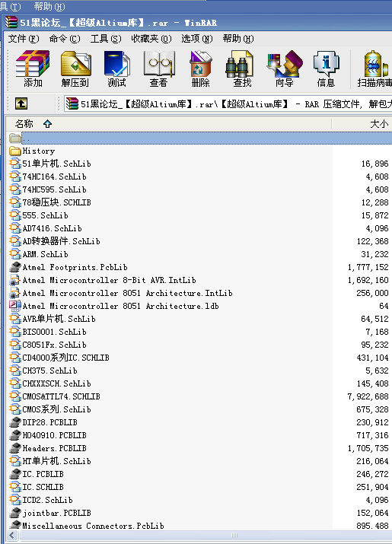Click the 解压到 (Extract to) toolbar icon

75,68
